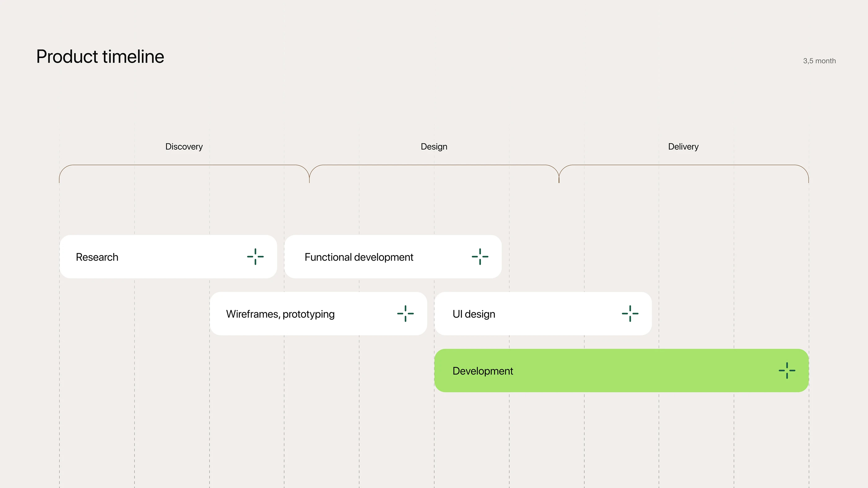Viewport: 868px width, 488px height.
Task: Click the 3,5 month duration text
Action: click(x=819, y=61)
